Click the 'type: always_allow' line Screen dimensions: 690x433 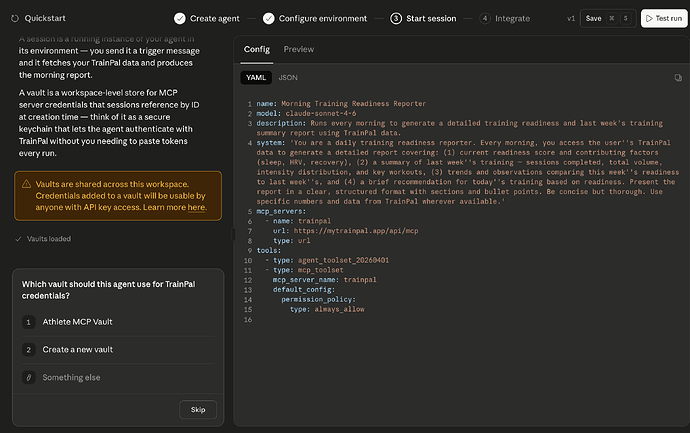click(327, 309)
